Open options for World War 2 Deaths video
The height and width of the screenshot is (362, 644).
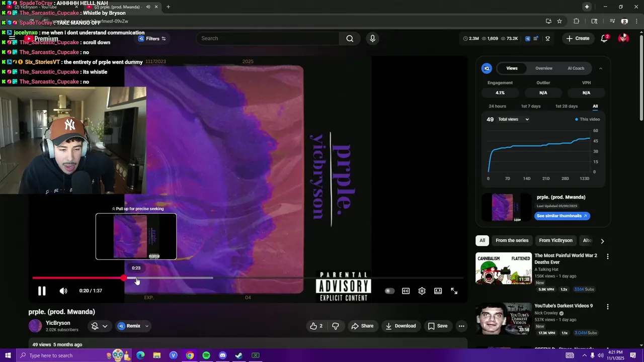click(x=607, y=256)
